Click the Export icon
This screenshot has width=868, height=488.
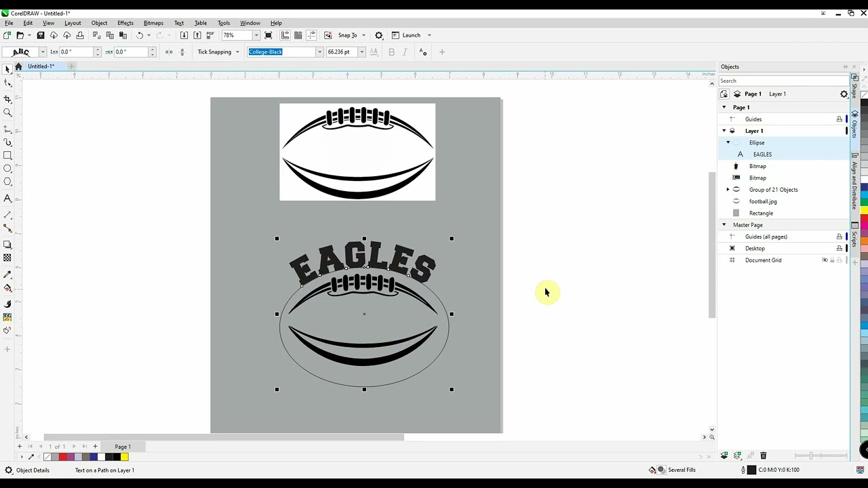click(197, 35)
